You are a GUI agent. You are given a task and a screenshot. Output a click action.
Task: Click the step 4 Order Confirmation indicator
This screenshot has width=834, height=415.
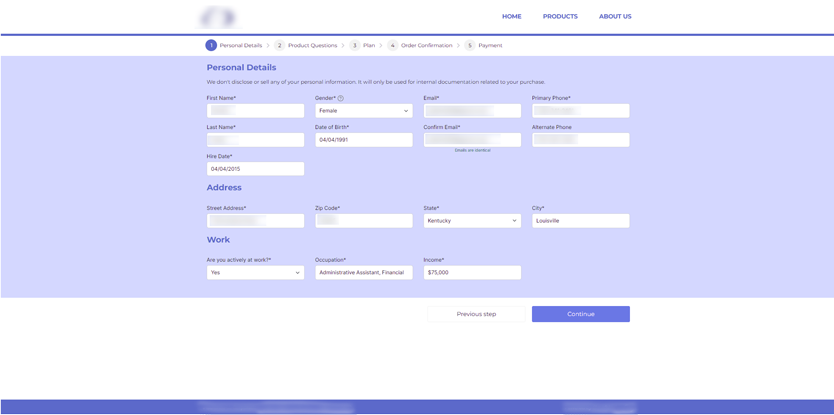(x=393, y=45)
